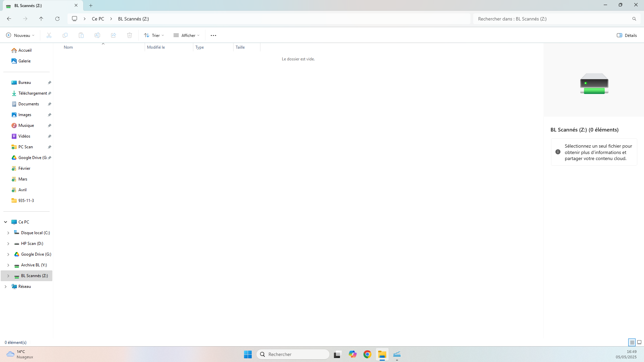Open the Nouveau dropdown menu

click(20, 35)
